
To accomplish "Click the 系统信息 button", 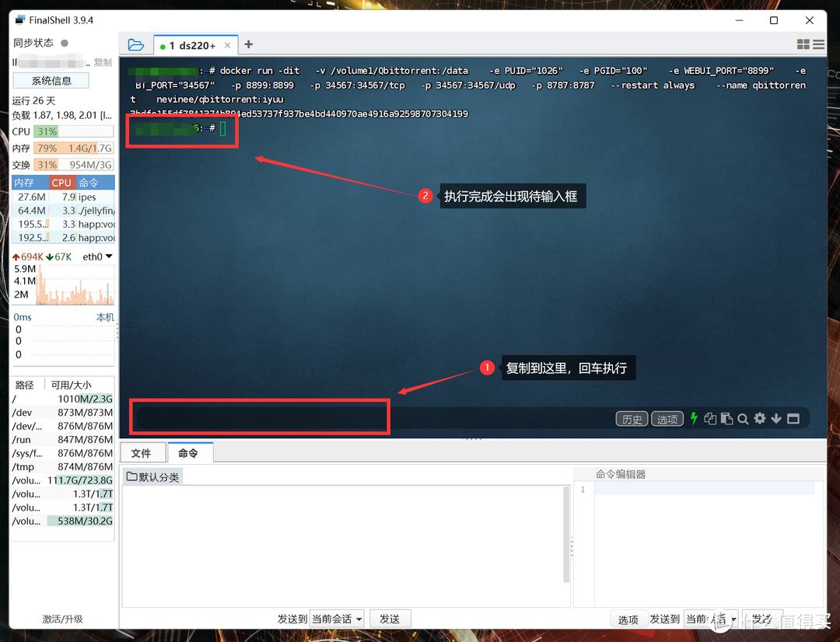I will tap(51, 81).
